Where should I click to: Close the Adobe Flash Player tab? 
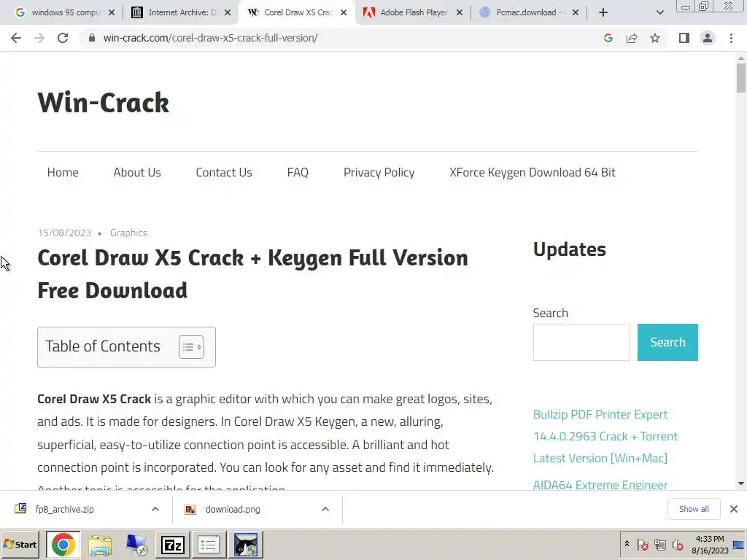coord(460,12)
